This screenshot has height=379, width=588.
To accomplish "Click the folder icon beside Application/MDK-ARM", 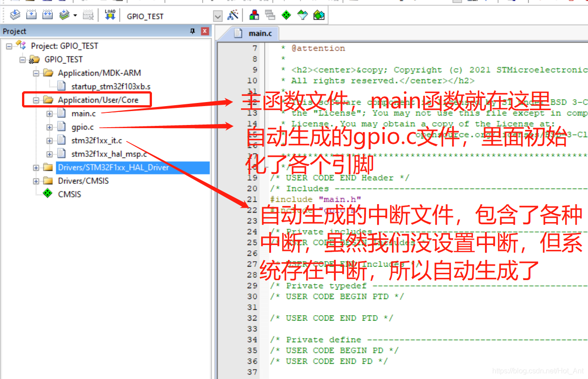I will tap(48, 73).
